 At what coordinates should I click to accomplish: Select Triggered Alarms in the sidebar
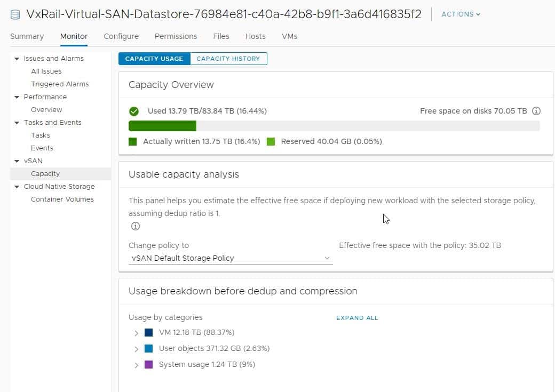(x=60, y=84)
